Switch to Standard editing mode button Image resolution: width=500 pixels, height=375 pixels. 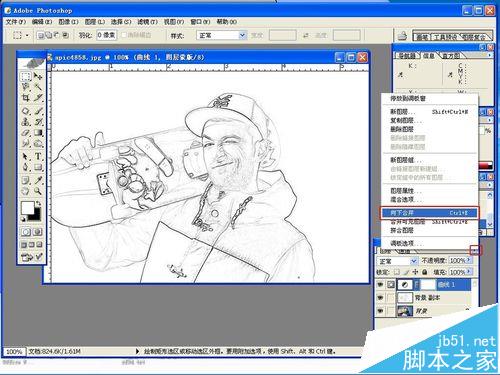[26, 232]
